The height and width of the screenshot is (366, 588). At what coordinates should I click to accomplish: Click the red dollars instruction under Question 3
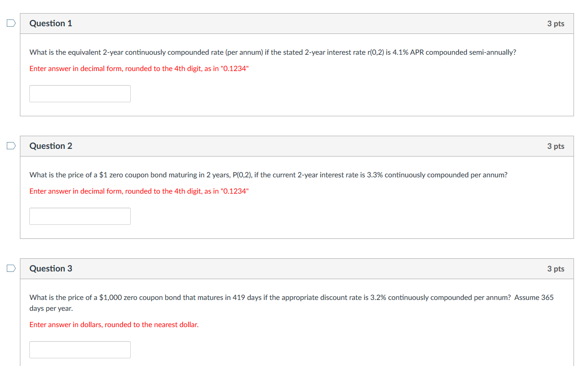point(114,324)
